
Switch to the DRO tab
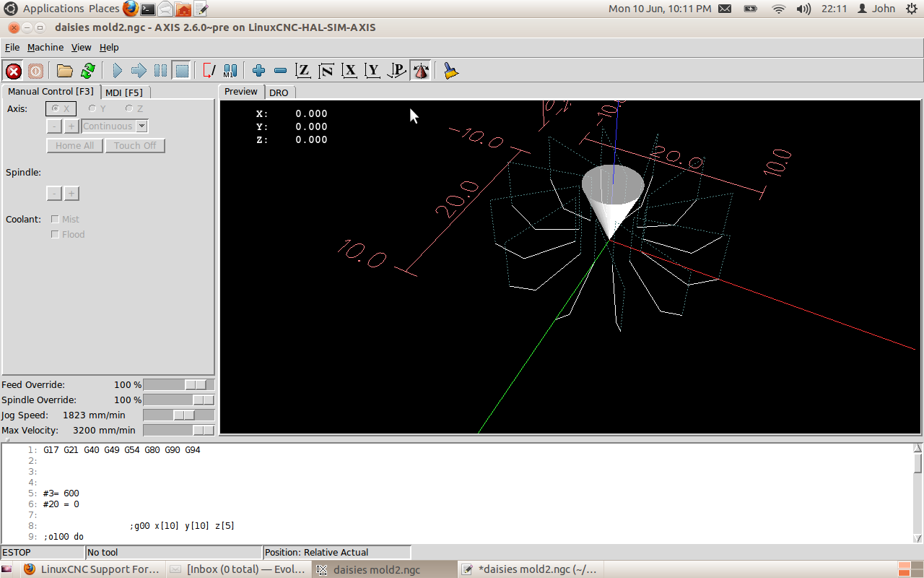(279, 92)
